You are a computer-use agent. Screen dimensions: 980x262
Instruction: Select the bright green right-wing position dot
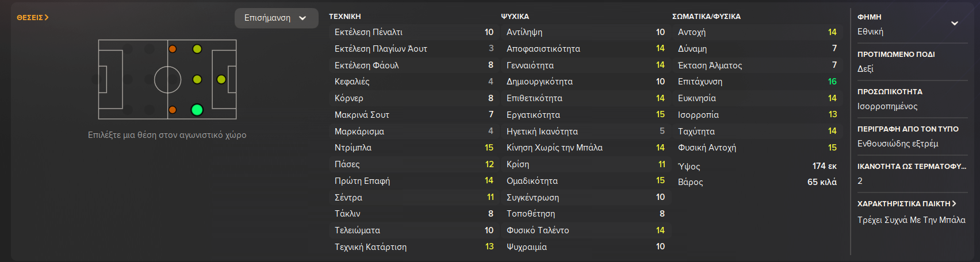click(197, 110)
